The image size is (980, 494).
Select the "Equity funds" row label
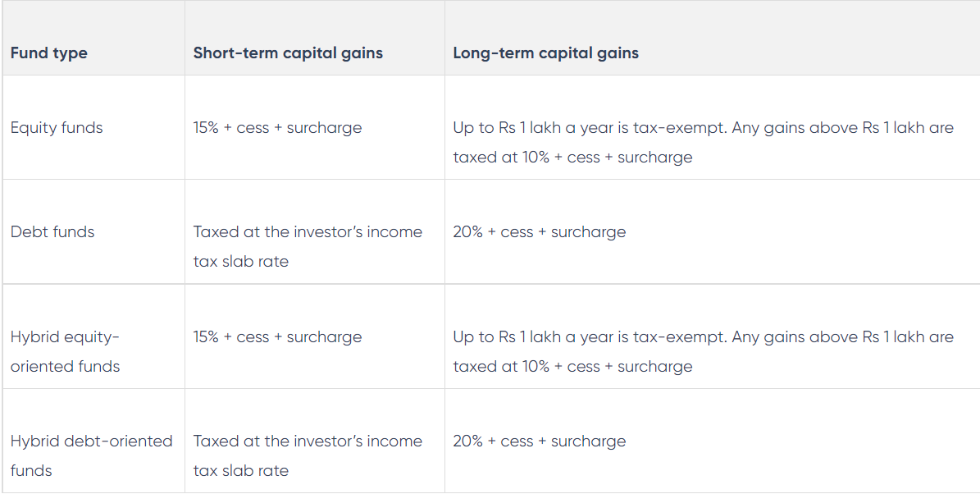57,128
